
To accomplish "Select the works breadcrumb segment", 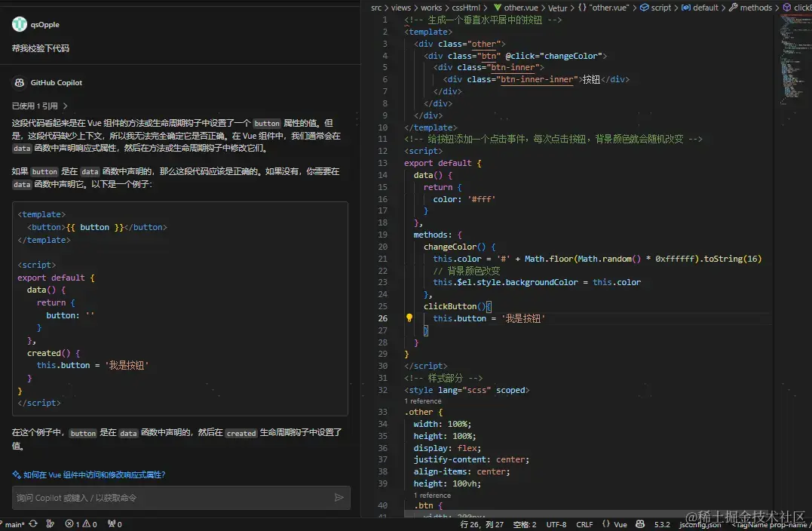I will (431, 8).
